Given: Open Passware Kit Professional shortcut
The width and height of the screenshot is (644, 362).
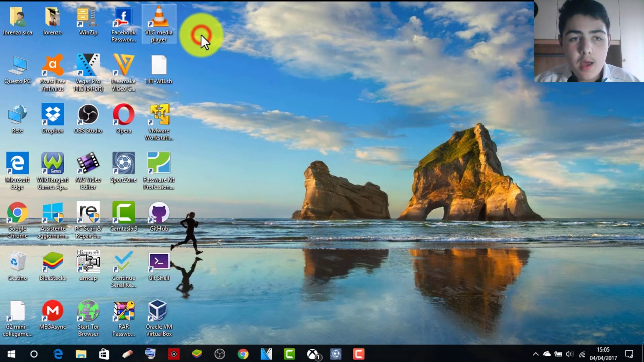Looking at the screenshot, I should click(159, 171).
